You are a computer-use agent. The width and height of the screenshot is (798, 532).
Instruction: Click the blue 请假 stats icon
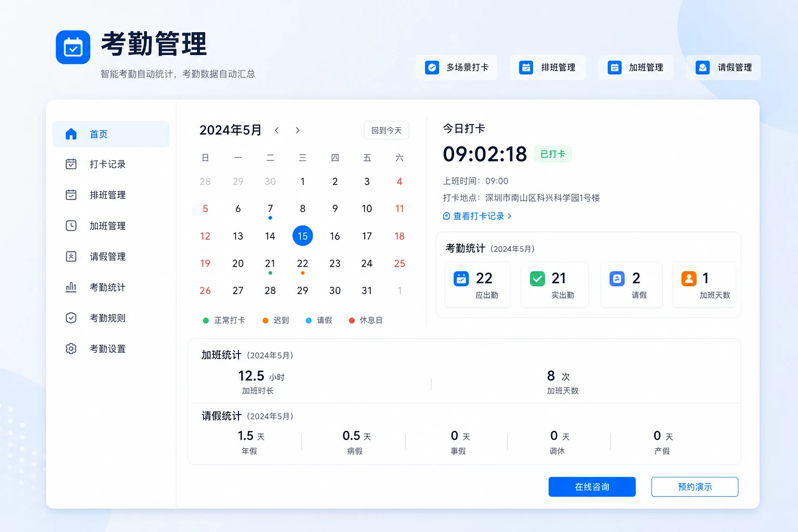(617, 279)
